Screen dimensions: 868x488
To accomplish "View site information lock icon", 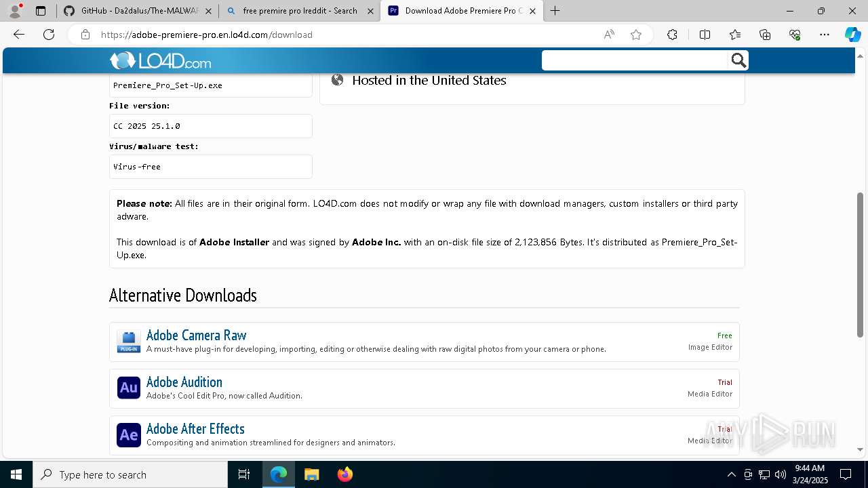I will point(85,35).
